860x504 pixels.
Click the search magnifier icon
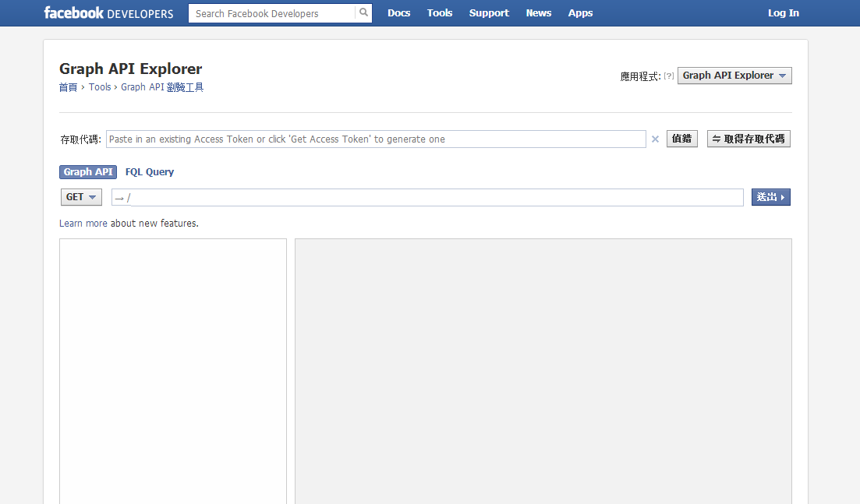(363, 12)
